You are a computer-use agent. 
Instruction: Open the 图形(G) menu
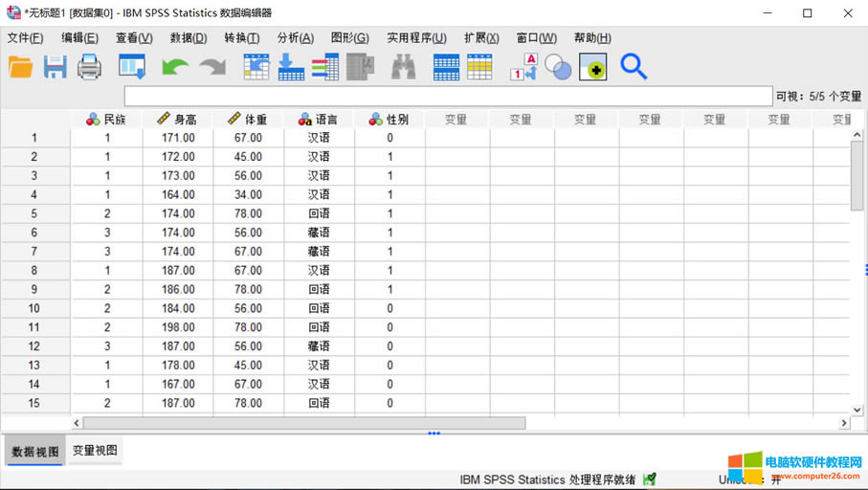tap(349, 38)
